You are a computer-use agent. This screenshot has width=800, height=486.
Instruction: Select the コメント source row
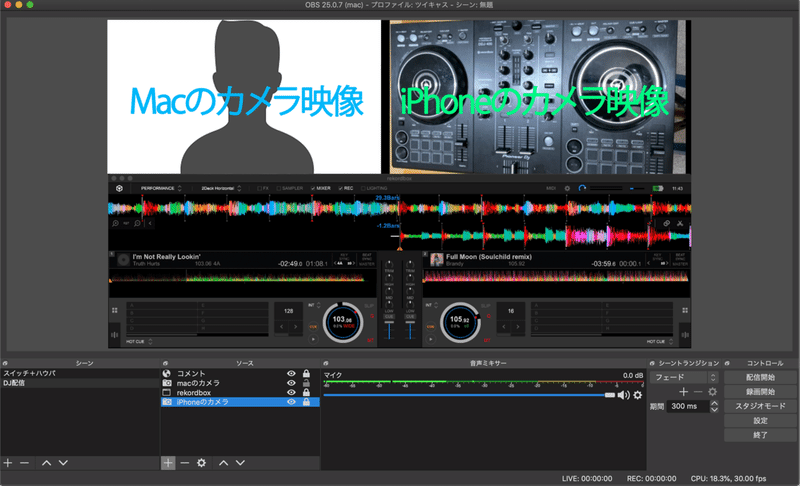(x=240, y=373)
